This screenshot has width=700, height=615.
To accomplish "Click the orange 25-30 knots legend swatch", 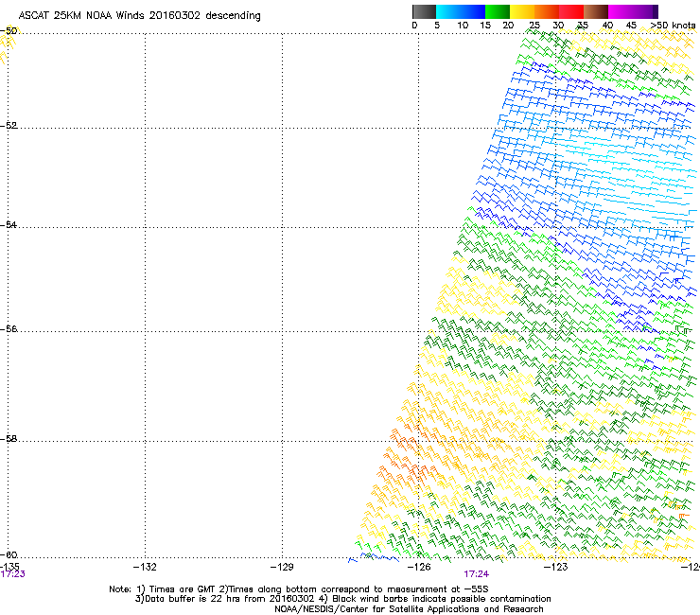I will (547, 11).
